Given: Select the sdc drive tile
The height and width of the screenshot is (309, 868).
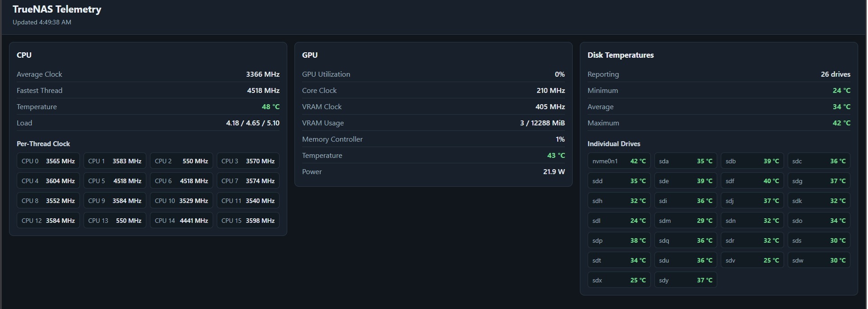Looking at the screenshot, I should [819, 161].
